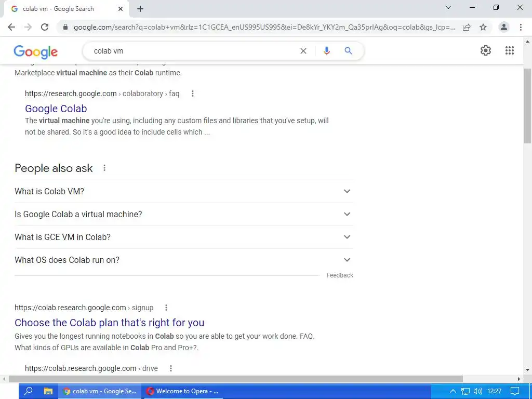The image size is (532, 399).
Task: Click the colab.research.google.com signup URL
Action: coord(84,308)
